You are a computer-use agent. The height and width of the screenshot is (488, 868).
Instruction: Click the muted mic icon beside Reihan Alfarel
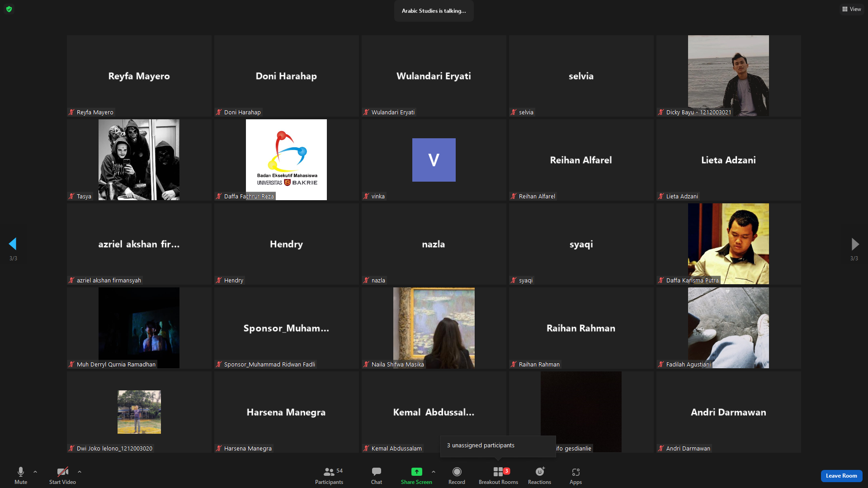pos(514,196)
